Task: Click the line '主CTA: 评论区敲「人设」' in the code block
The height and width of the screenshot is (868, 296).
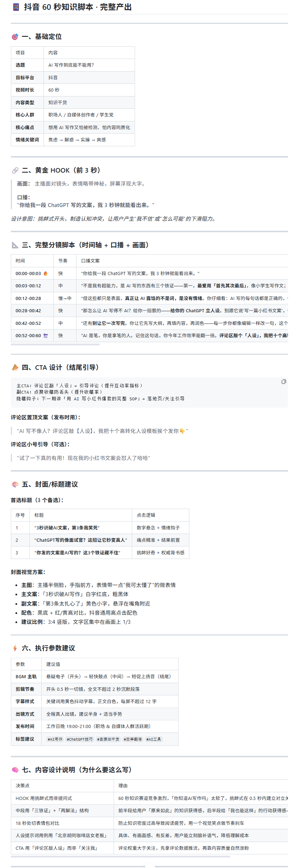Action: pyautogui.click(x=80, y=386)
